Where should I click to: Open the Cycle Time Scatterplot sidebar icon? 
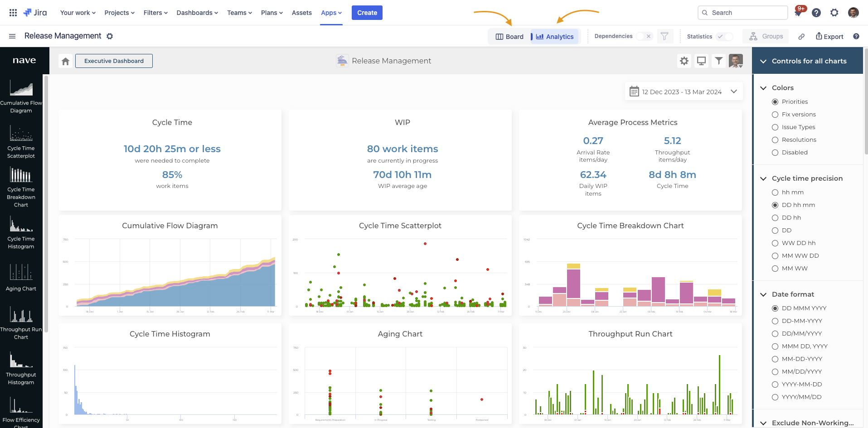pos(21,141)
